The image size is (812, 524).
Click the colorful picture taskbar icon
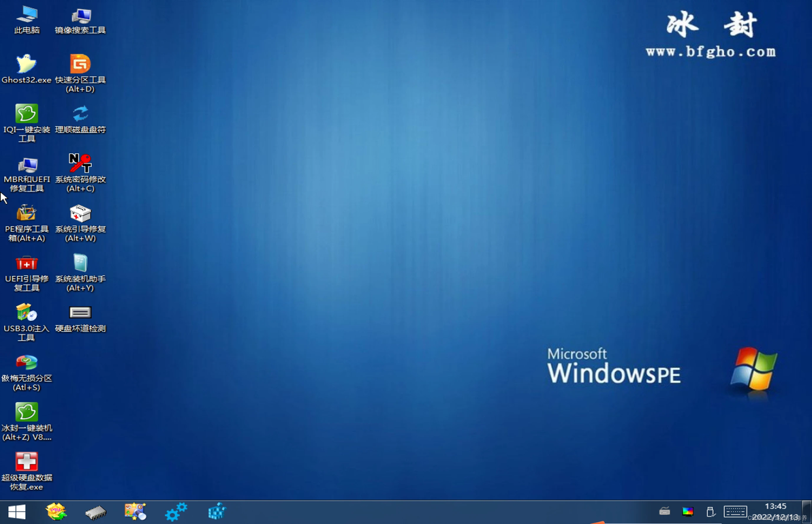135,512
